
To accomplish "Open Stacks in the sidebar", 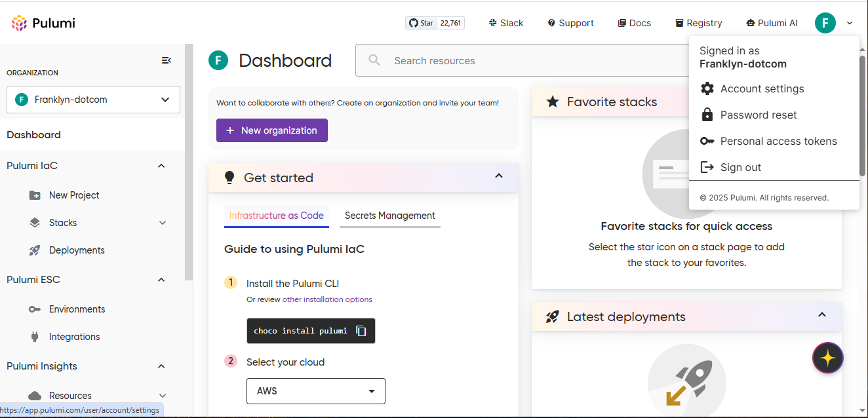I will point(63,223).
